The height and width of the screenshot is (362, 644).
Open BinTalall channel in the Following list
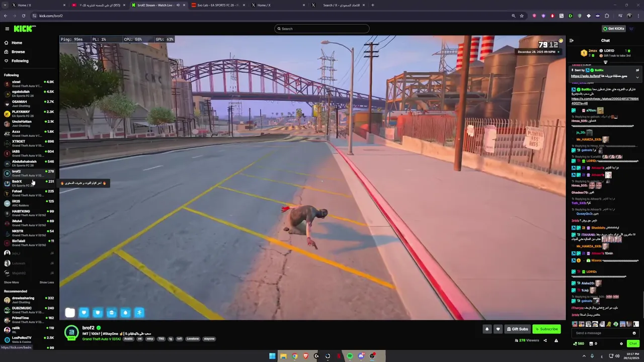pos(29,243)
